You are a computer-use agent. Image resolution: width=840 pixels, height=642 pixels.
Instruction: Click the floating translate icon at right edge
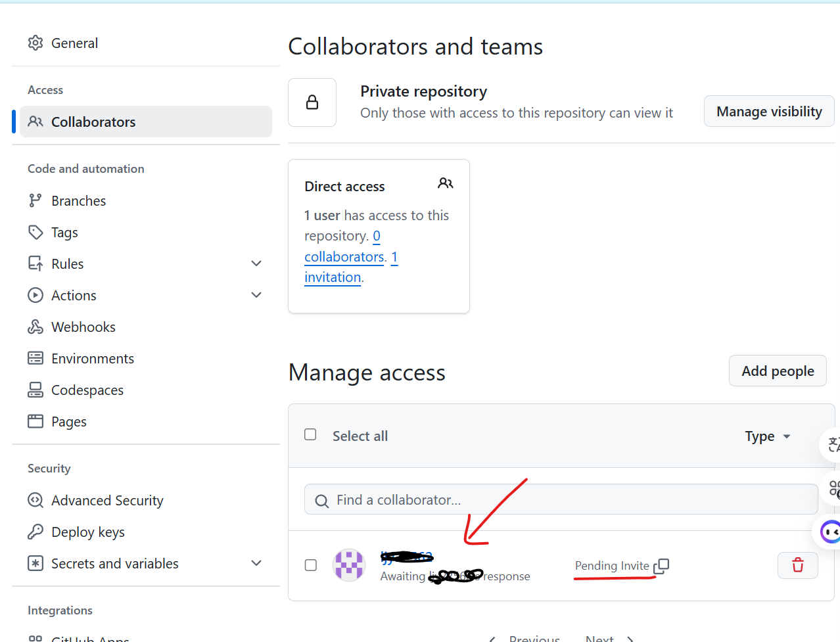pyautogui.click(x=833, y=445)
